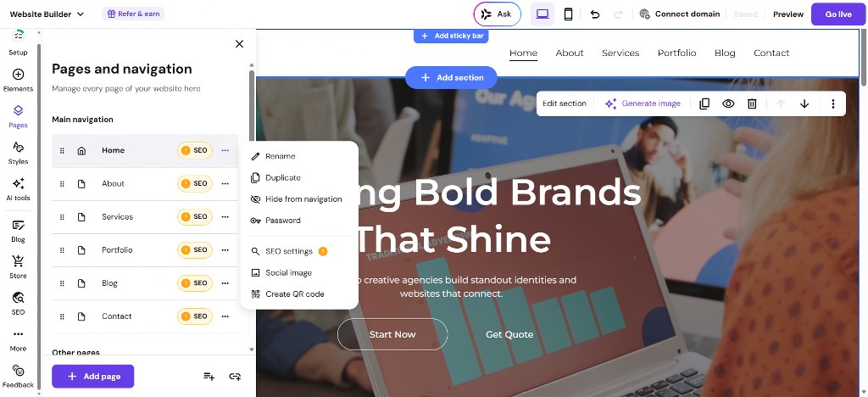Open AI tools in the sidebar

pos(18,189)
